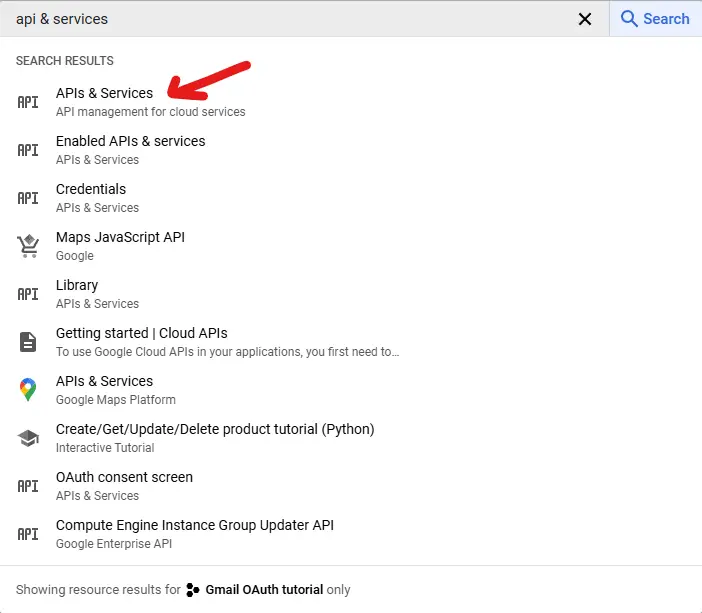The width and height of the screenshot is (702, 613).
Task: Open APIs & Services API management result
Action: [x=351, y=102]
